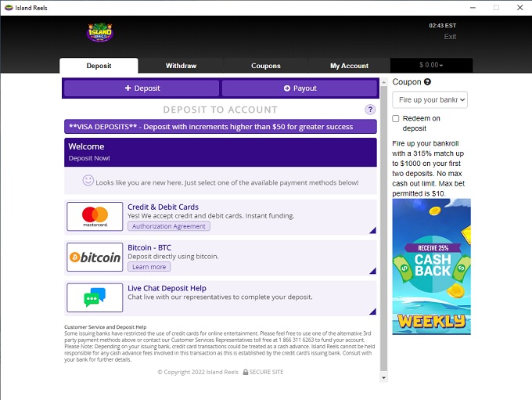
Task: Expand the Credit & Debit Cards corner arrow
Action: click(x=372, y=230)
